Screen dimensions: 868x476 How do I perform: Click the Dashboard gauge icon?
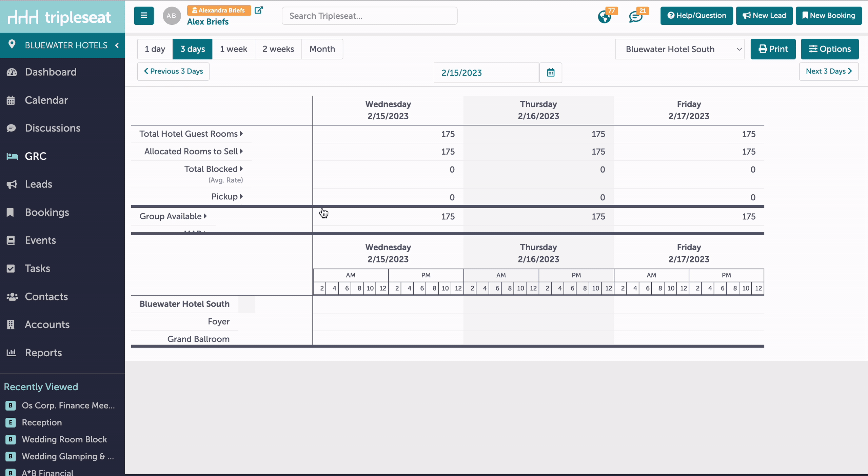(12, 72)
